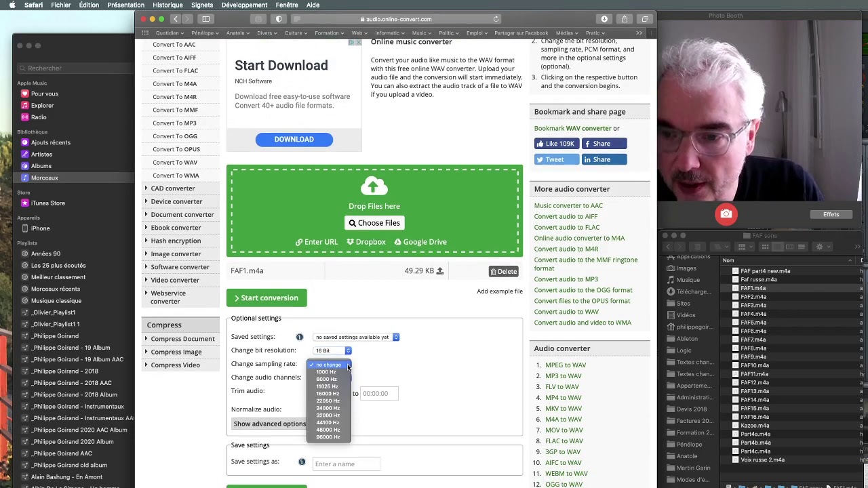The image size is (868, 488).
Task: Open Explorer in the Music sidebar
Action: (42, 106)
